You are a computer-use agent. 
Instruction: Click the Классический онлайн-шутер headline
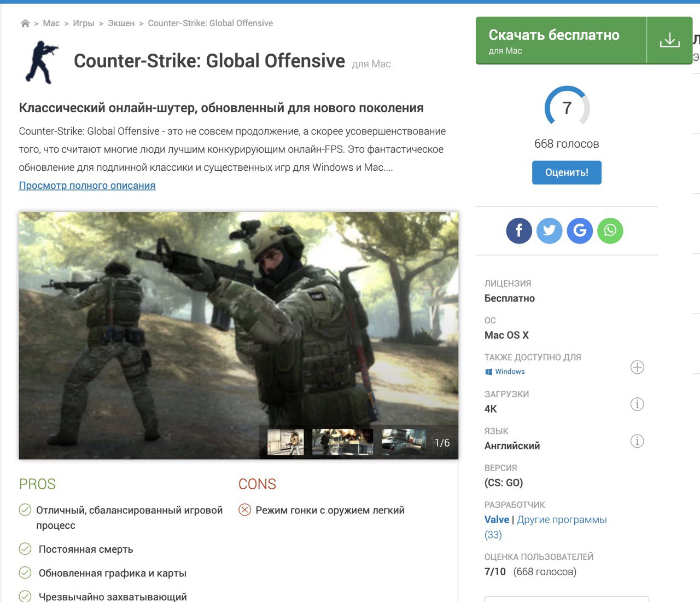pos(221,108)
